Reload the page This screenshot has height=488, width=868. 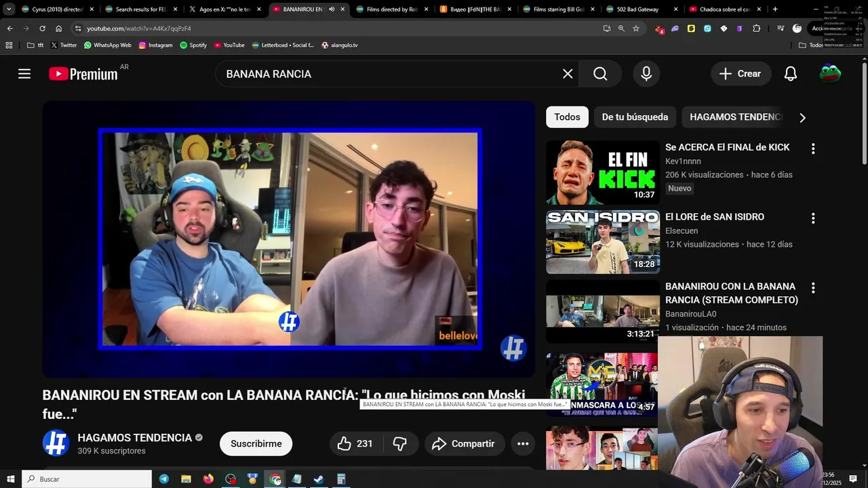[x=42, y=28]
